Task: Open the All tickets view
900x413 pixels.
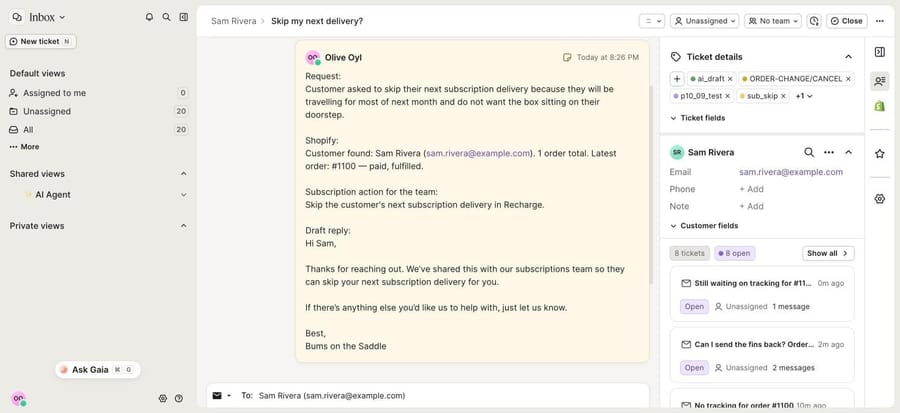Action: 98,130
